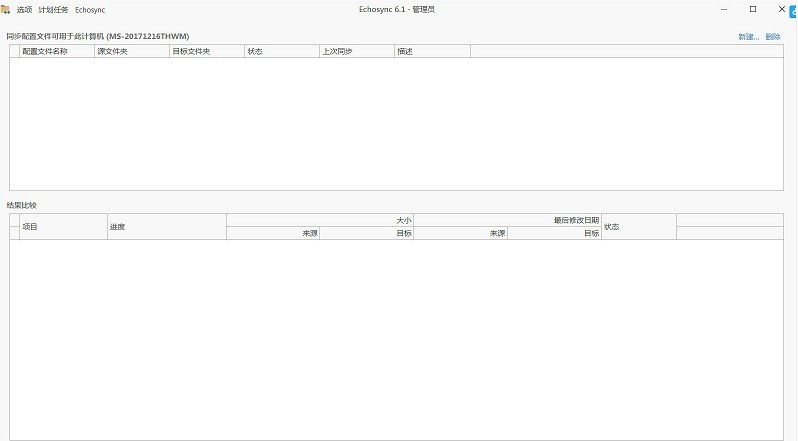Open the 选项 menu
This screenshot has width=798, height=441.
24,10
